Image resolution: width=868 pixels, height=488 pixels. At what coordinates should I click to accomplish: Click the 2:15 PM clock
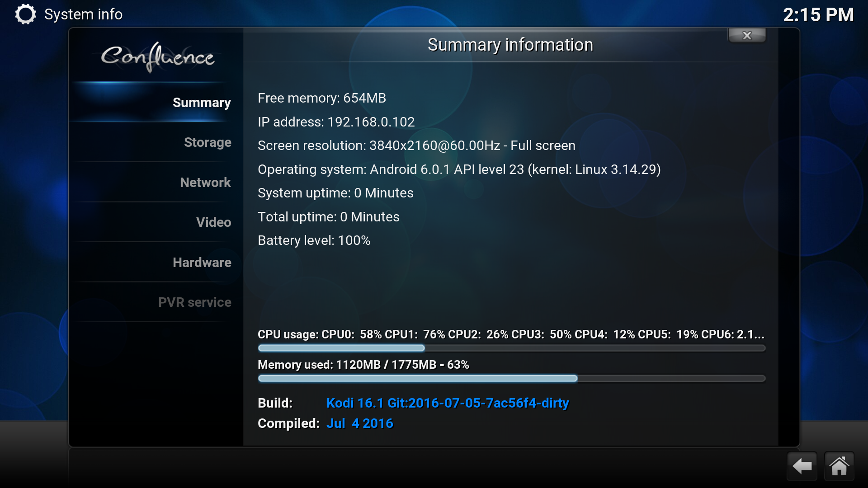tap(818, 15)
